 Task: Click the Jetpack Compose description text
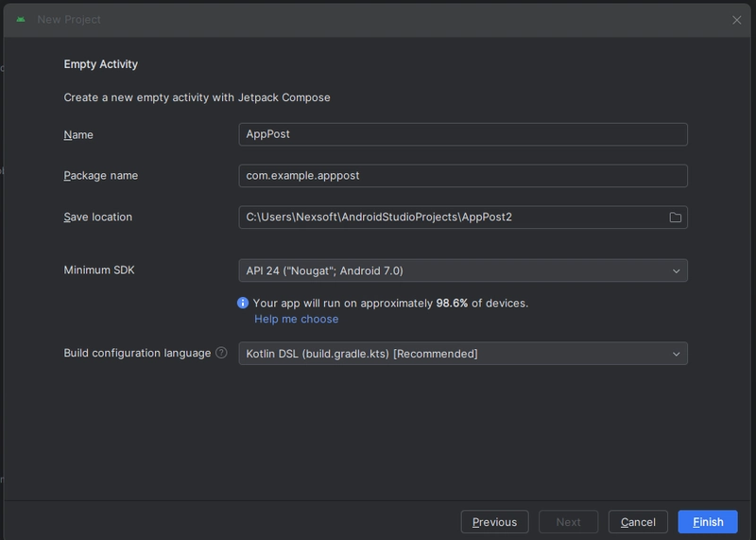coord(197,97)
